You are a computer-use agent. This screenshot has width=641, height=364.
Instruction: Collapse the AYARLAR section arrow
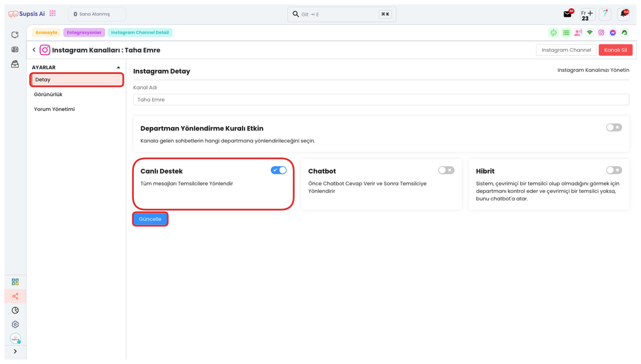118,68
